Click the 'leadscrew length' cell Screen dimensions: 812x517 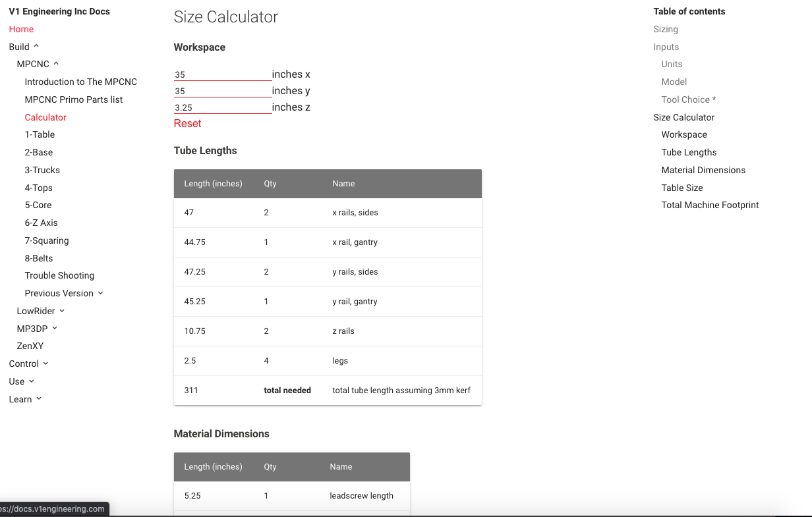(x=362, y=496)
